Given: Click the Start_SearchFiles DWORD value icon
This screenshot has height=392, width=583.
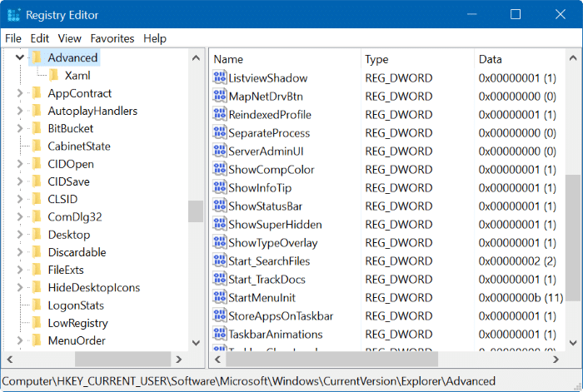Looking at the screenshot, I should 220,261.
